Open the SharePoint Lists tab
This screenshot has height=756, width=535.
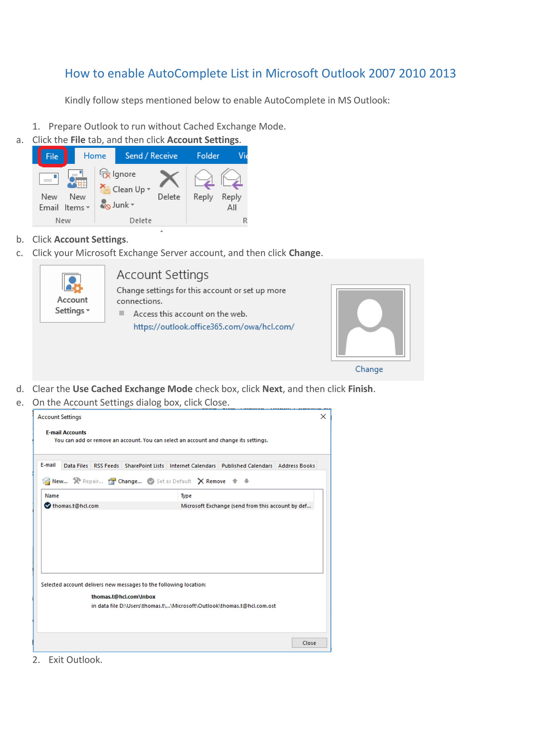tap(144, 466)
